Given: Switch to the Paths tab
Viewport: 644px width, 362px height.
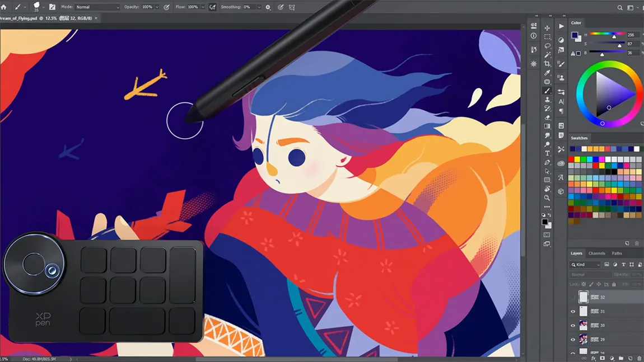Looking at the screenshot, I should click(617, 253).
